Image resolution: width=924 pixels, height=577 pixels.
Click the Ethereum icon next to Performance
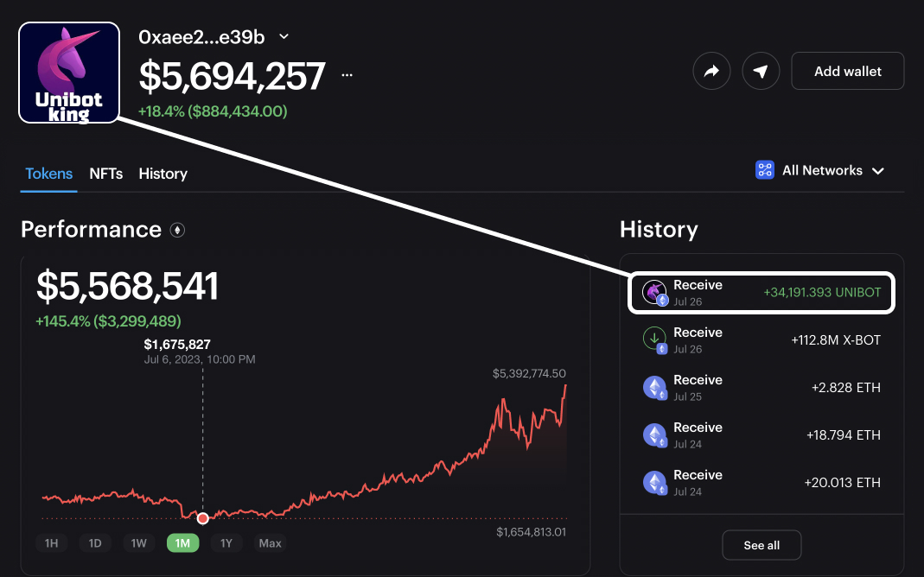(177, 230)
